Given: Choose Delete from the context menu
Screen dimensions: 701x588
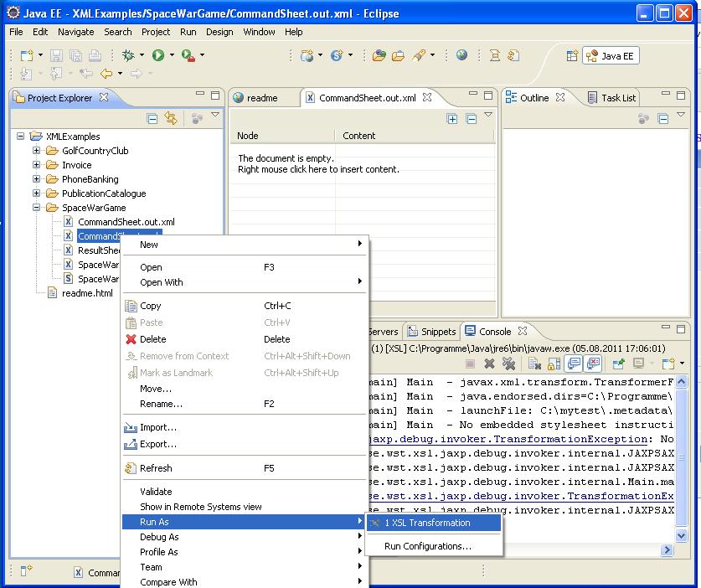Looking at the screenshot, I should (244, 339).
